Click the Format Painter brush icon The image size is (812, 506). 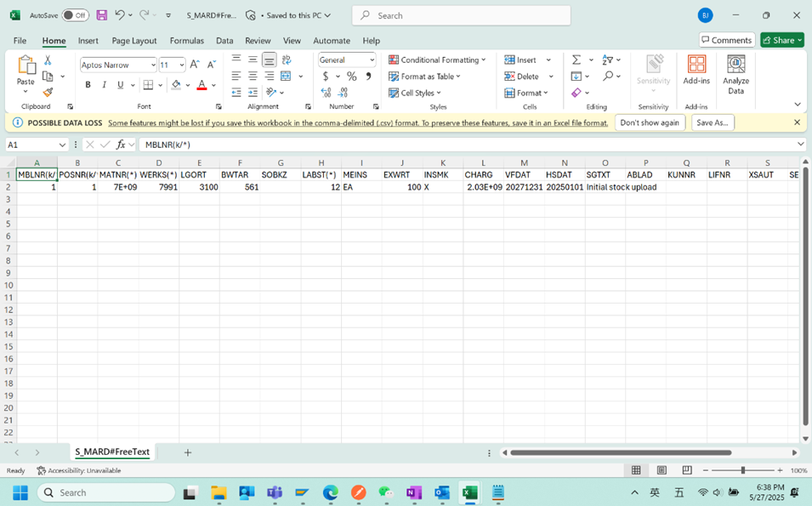pyautogui.click(x=48, y=93)
